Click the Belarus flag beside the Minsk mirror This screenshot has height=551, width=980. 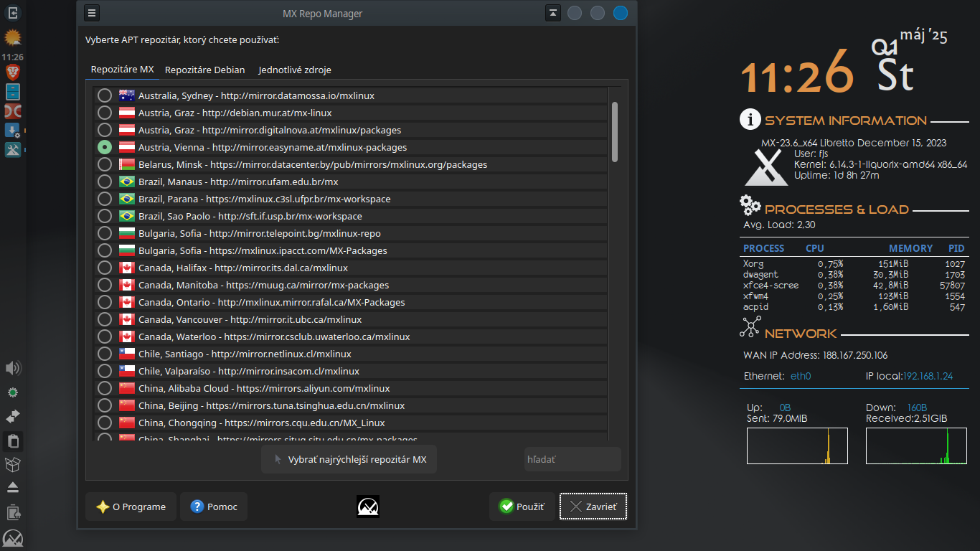tap(127, 164)
